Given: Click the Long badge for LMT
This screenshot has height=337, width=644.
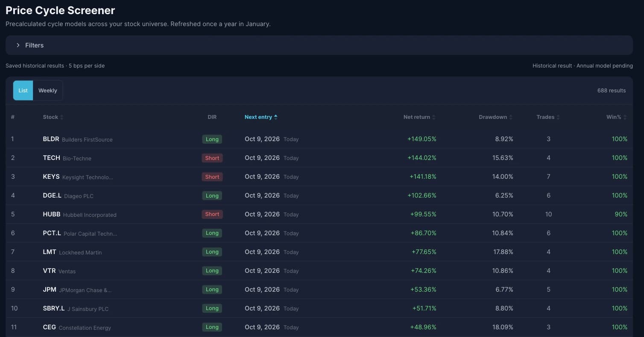Looking at the screenshot, I should pos(212,252).
